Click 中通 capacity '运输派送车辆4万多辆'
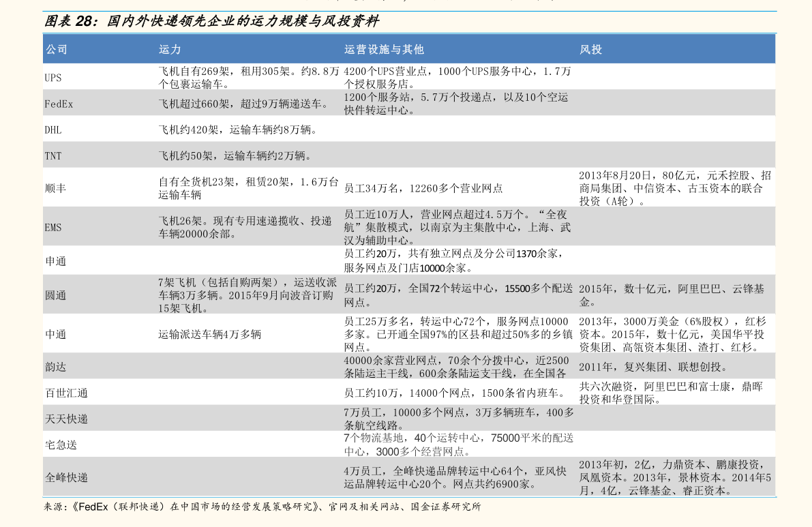812x527 pixels. (210, 335)
